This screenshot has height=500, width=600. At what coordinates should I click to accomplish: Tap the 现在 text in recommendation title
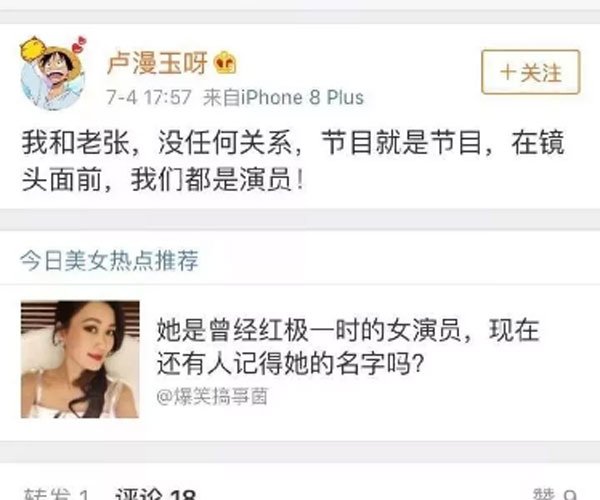point(514,330)
